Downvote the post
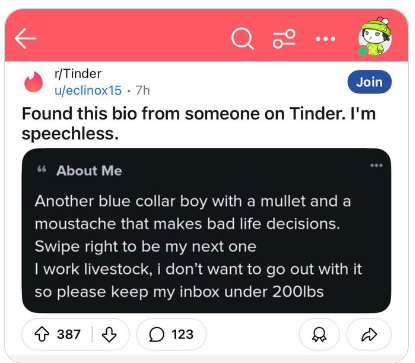The image size is (415, 363). pos(109,334)
